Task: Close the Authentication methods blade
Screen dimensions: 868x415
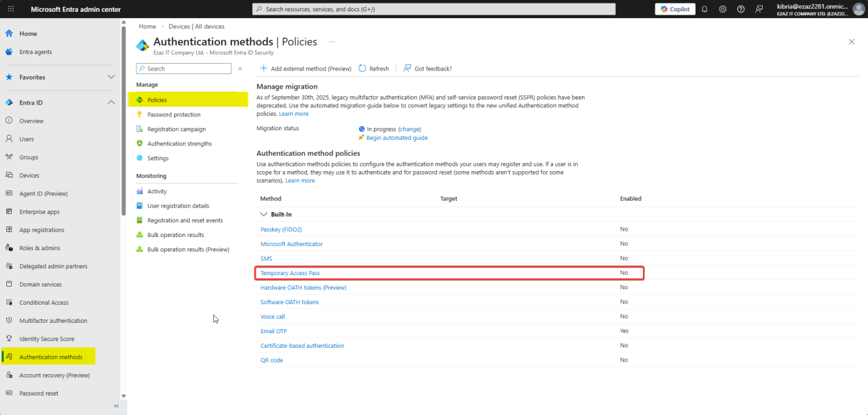Action: (851, 42)
